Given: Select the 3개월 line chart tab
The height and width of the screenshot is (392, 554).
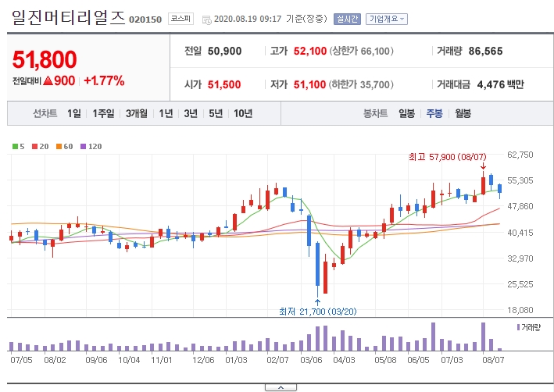Looking at the screenshot, I should (137, 113).
